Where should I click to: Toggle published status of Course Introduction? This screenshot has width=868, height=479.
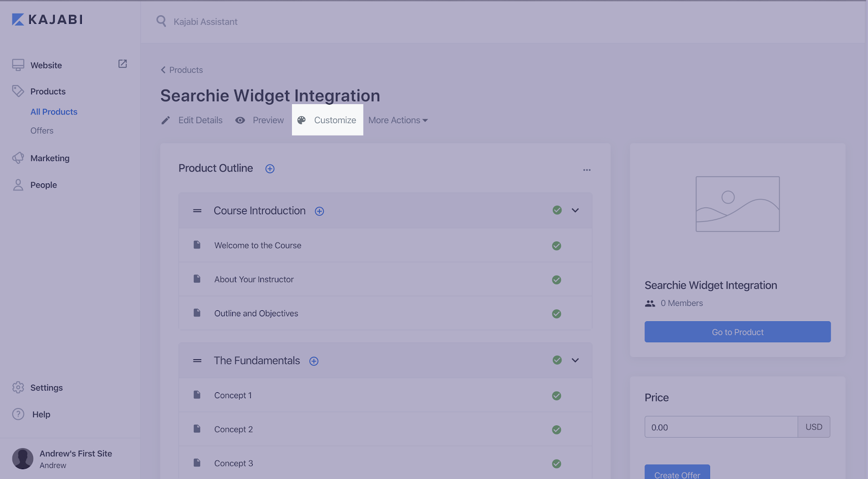coord(557,210)
